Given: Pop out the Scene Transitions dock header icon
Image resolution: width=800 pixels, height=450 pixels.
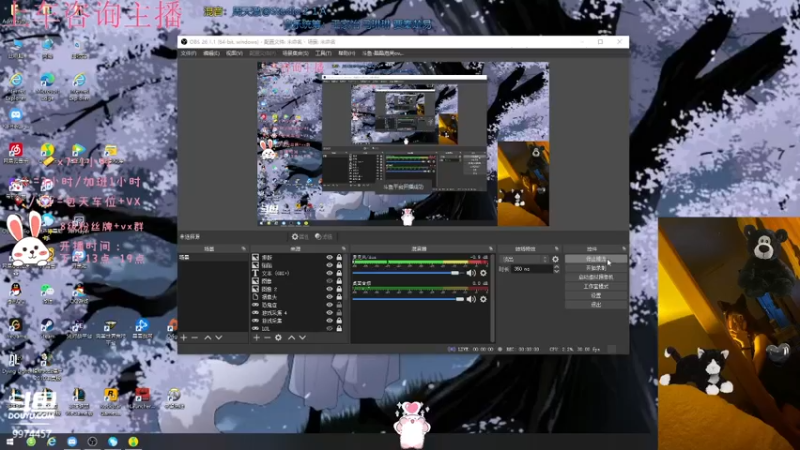Looking at the screenshot, I should pos(557,249).
